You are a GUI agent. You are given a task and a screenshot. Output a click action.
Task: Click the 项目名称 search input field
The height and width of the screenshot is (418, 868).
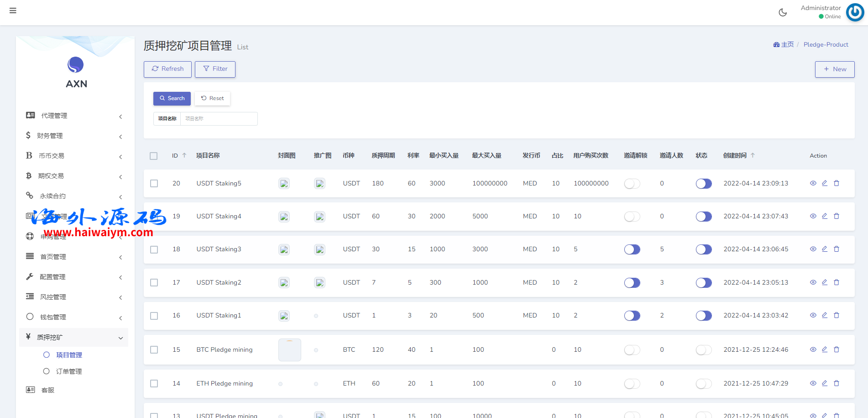point(219,119)
